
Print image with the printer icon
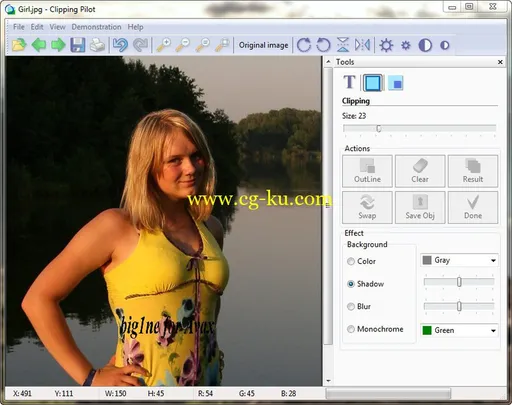coord(98,45)
